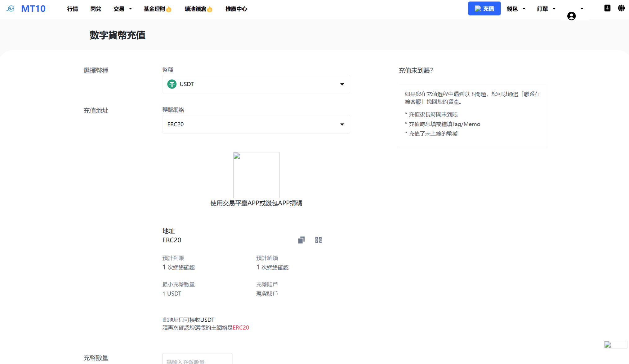Screen dimensions: 629x364
Task: Click the blue 充值 deposit button
Action: [x=484, y=8]
